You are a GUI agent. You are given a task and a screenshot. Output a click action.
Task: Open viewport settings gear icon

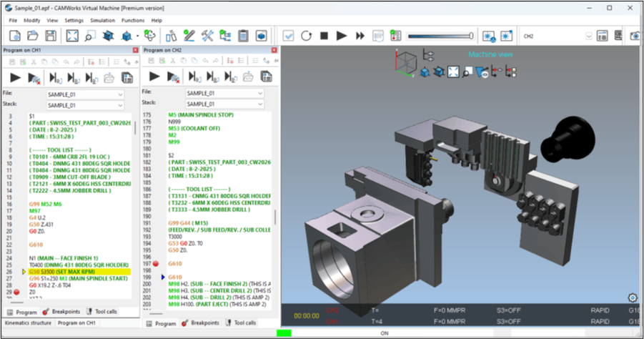tap(633, 298)
